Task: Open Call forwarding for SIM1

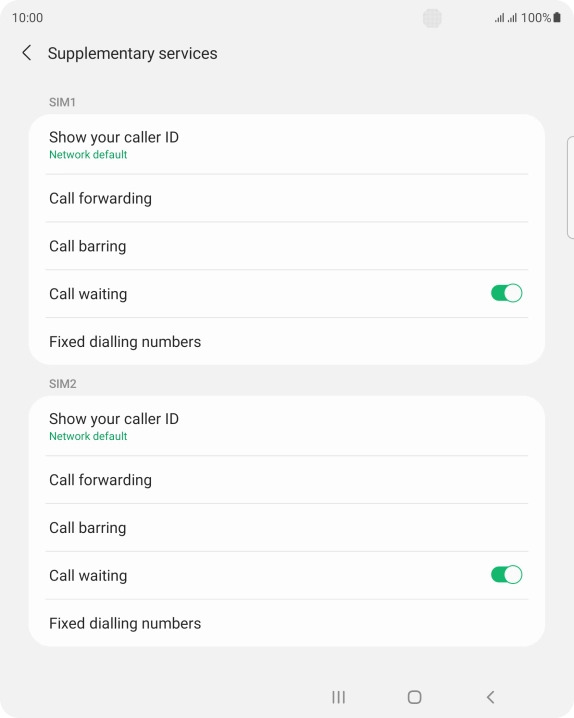Action: 287,198
